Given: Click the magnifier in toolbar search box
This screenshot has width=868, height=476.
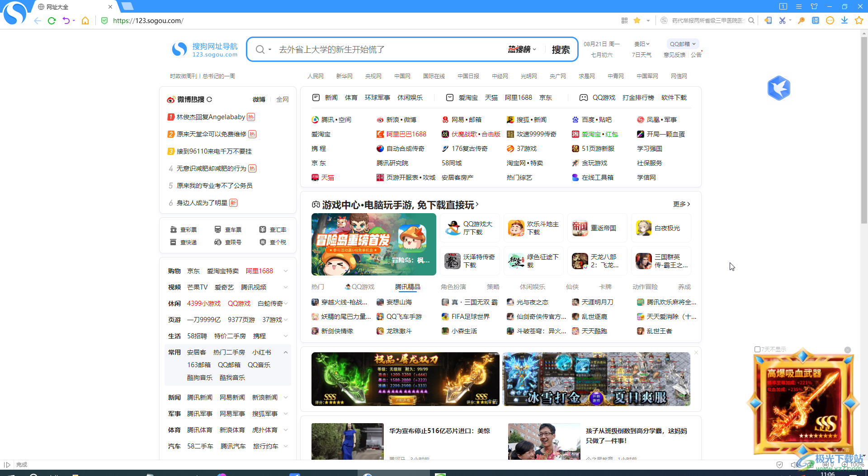Looking at the screenshot, I should pos(751,20).
